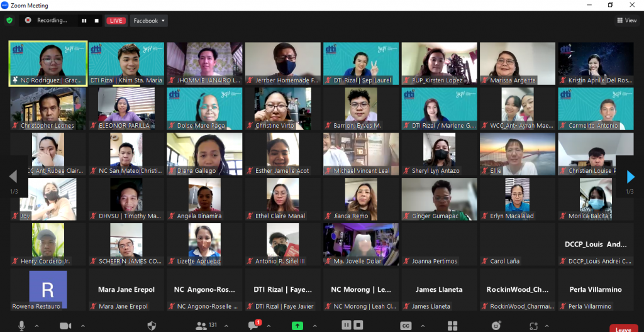Select Esther Jamelle Acot video tile
The width and height of the screenshot is (644, 332).
coord(283,153)
